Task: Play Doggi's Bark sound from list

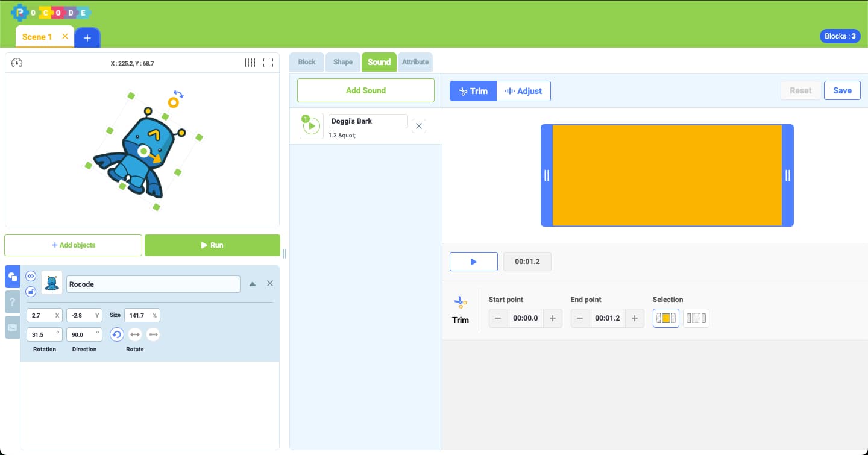Action: pyautogui.click(x=312, y=126)
